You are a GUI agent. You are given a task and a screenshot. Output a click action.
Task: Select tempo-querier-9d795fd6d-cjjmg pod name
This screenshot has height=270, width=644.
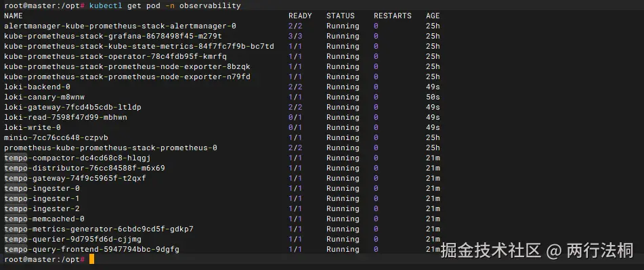[72, 240]
